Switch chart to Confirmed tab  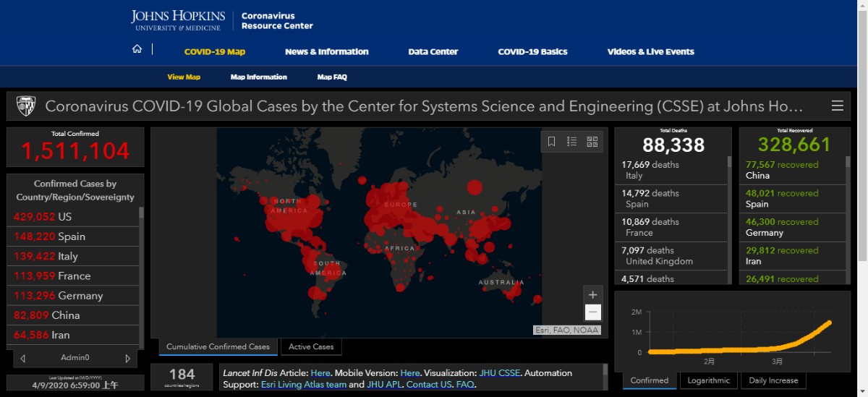(x=650, y=380)
